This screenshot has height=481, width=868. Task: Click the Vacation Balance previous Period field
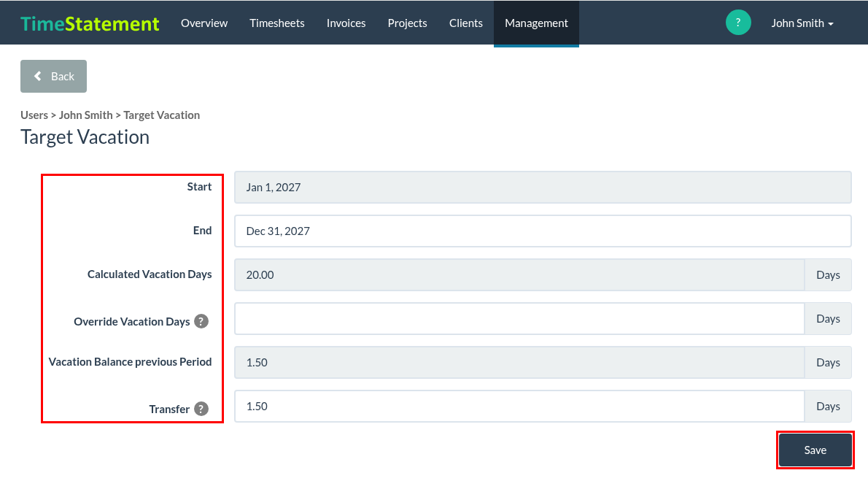(519, 363)
